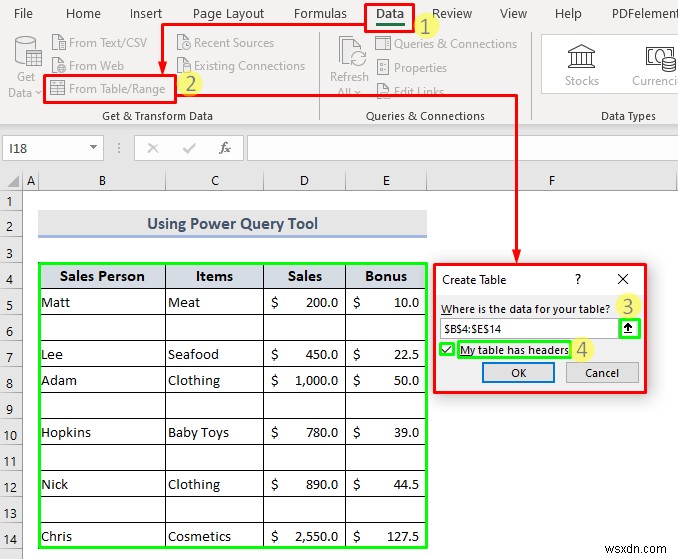Click Cancel in Create Table dialog
The image size is (678, 559).
tap(602, 373)
